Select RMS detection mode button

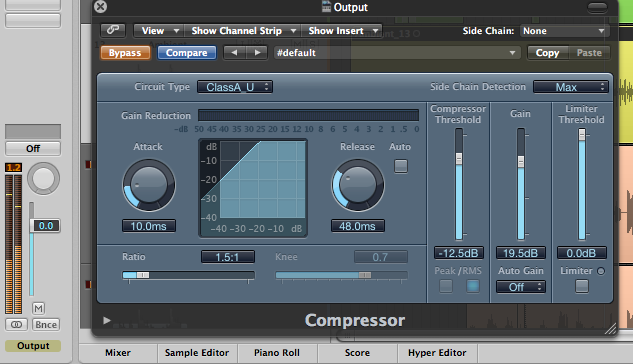point(473,286)
